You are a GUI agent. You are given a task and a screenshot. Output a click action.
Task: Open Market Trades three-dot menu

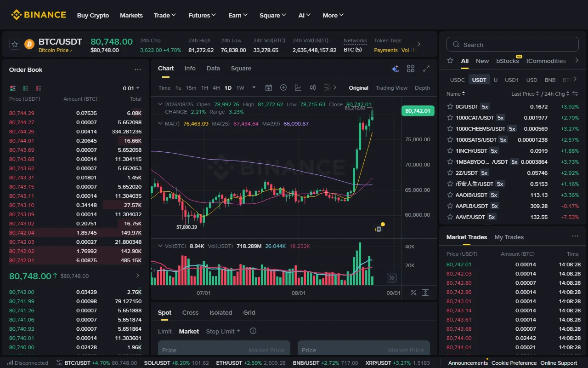pyautogui.click(x=575, y=236)
